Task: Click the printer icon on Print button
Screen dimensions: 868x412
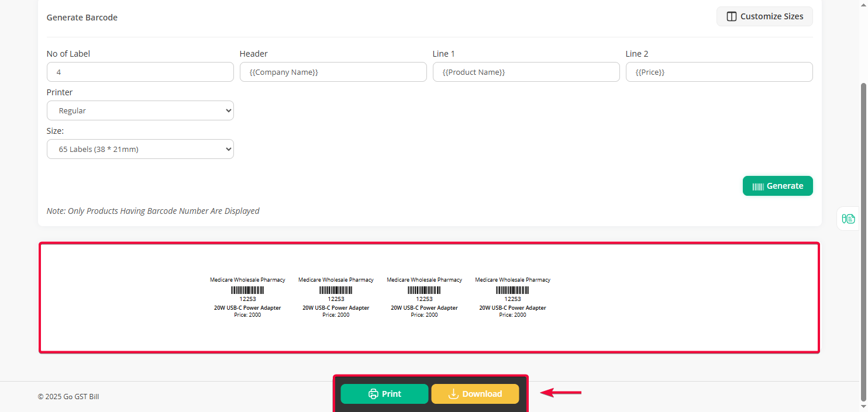Action: point(373,394)
